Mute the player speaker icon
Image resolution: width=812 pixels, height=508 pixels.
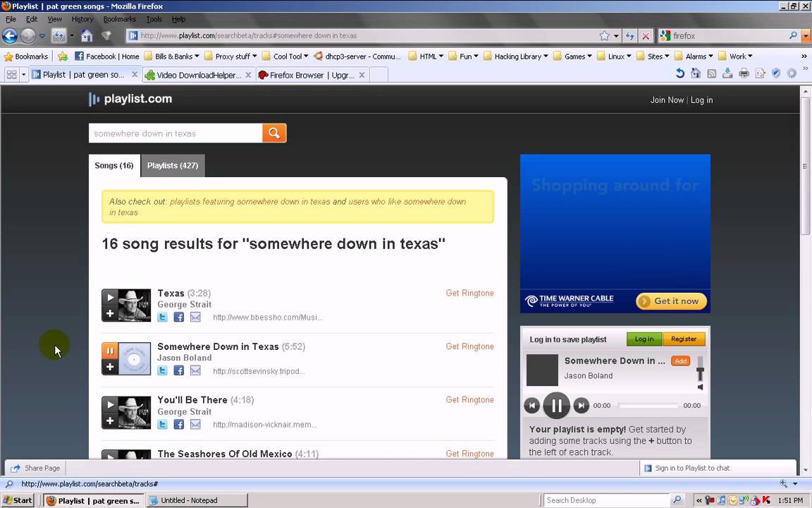tap(700, 387)
